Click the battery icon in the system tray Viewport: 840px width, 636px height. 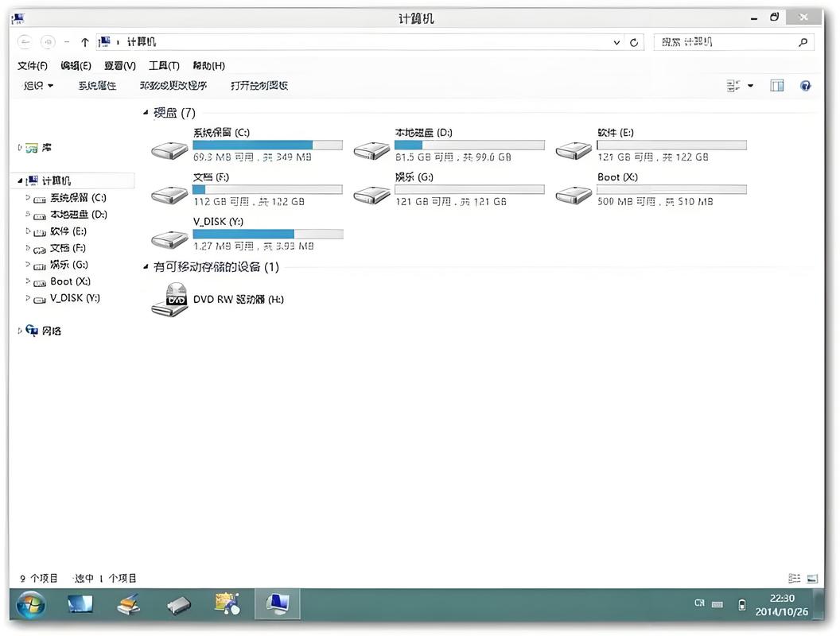click(x=741, y=603)
